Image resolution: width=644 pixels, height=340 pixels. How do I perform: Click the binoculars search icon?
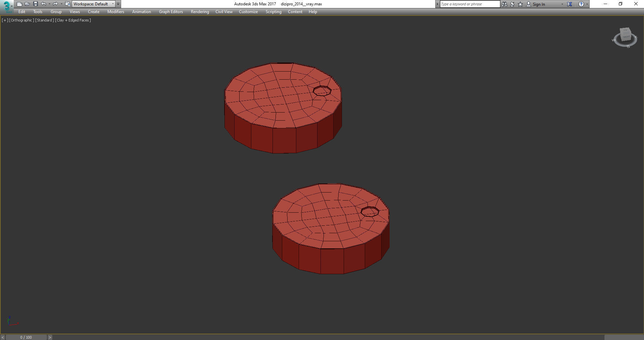point(504,4)
